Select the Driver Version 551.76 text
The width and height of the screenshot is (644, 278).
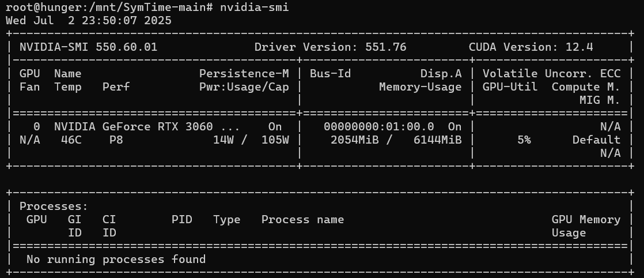(330, 47)
